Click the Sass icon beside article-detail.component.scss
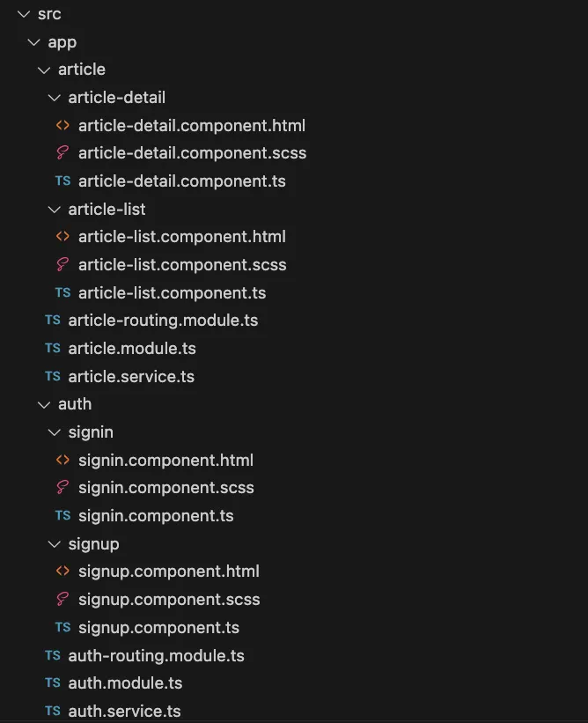Image resolution: width=588 pixels, height=723 pixels. point(62,153)
